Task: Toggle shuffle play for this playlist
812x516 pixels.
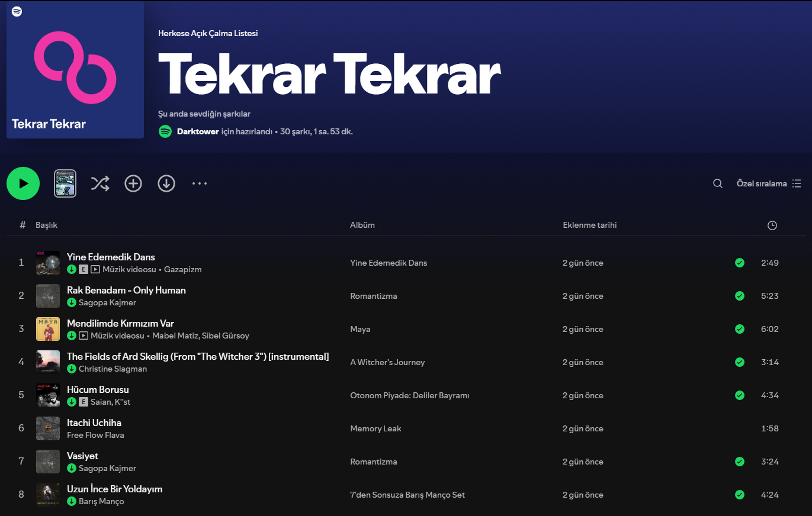Action: [x=100, y=183]
